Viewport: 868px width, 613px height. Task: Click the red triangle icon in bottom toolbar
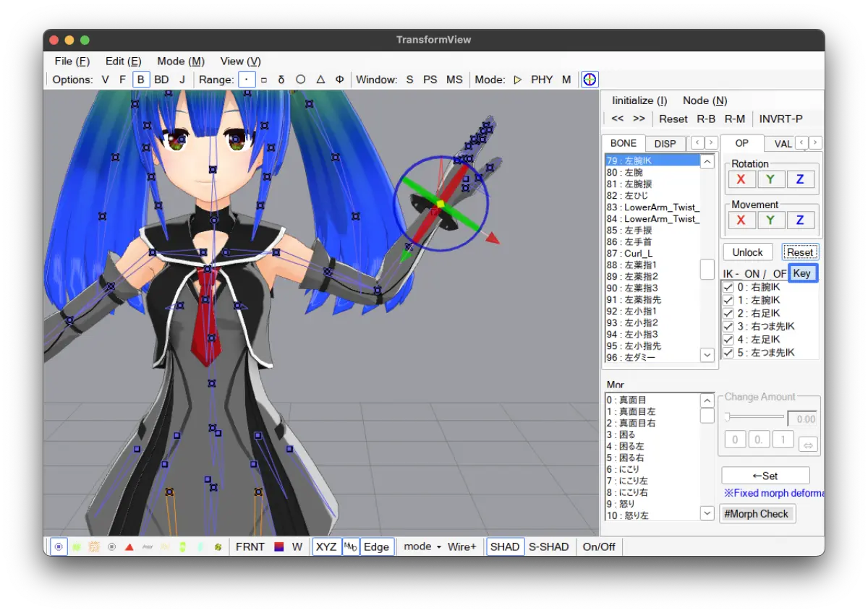129,546
